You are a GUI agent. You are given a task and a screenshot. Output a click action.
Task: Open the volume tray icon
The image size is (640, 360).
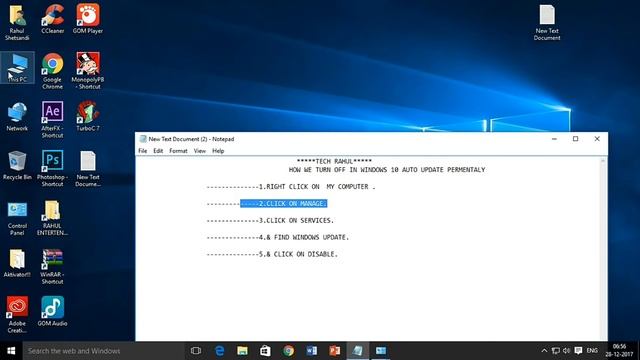point(567,351)
